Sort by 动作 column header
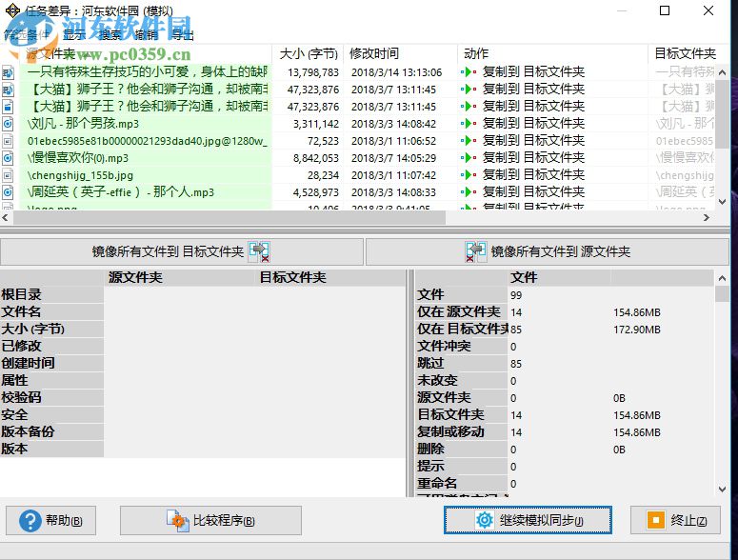The height and width of the screenshot is (560, 738). coord(552,53)
